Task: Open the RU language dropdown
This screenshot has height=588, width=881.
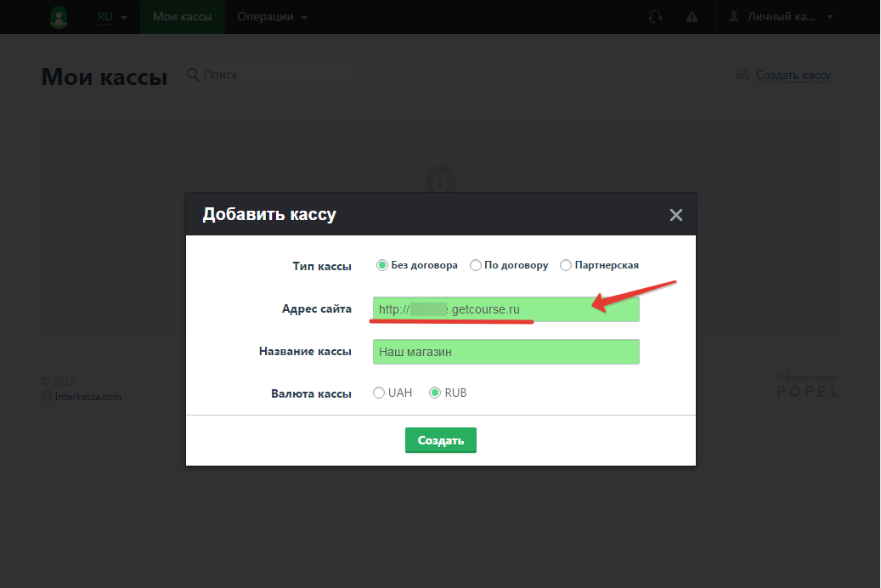Action: point(112,17)
